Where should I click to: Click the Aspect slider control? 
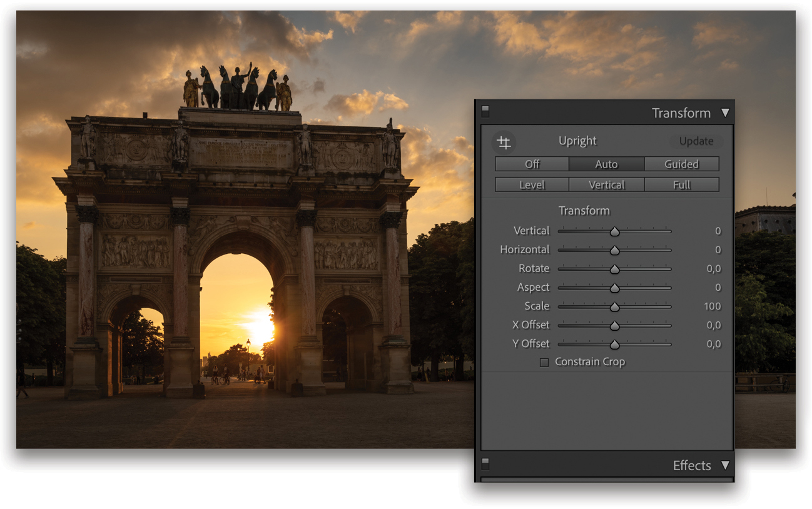(x=614, y=287)
